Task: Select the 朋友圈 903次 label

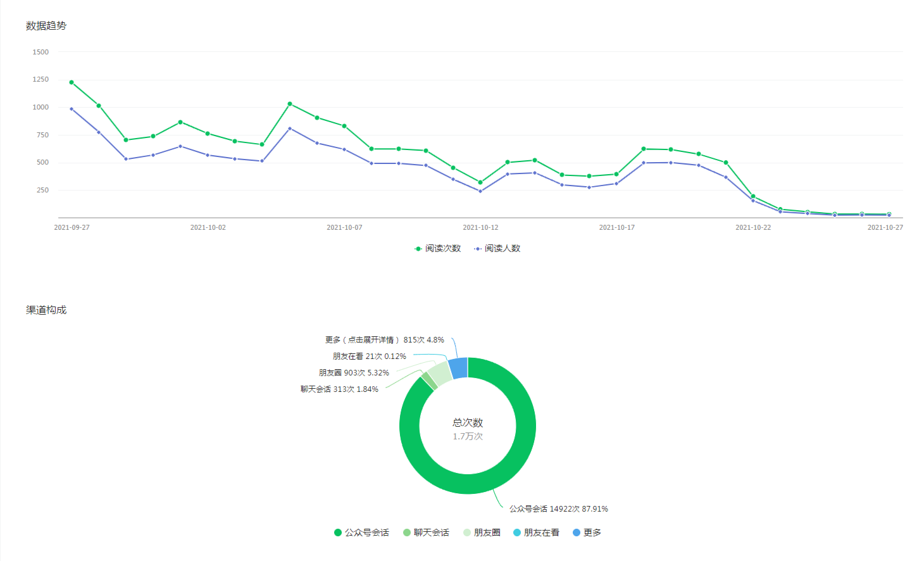Action: click(353, 373)
